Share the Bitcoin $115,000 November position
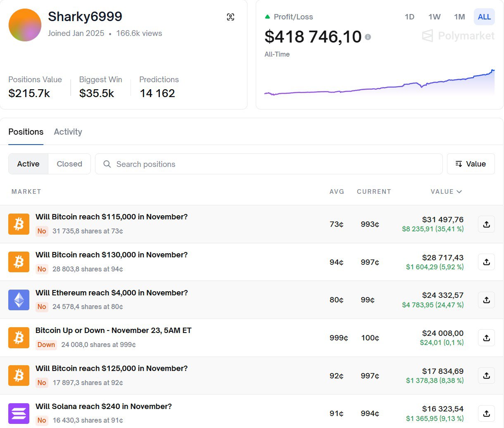Screen dimensions: 504x428 [x=486, y=224]
